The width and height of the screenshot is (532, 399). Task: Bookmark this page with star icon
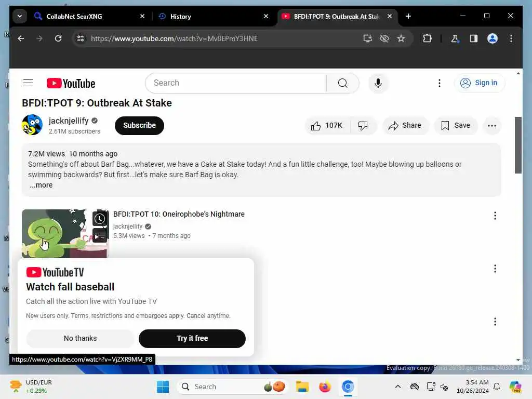(x=401, y=38)
